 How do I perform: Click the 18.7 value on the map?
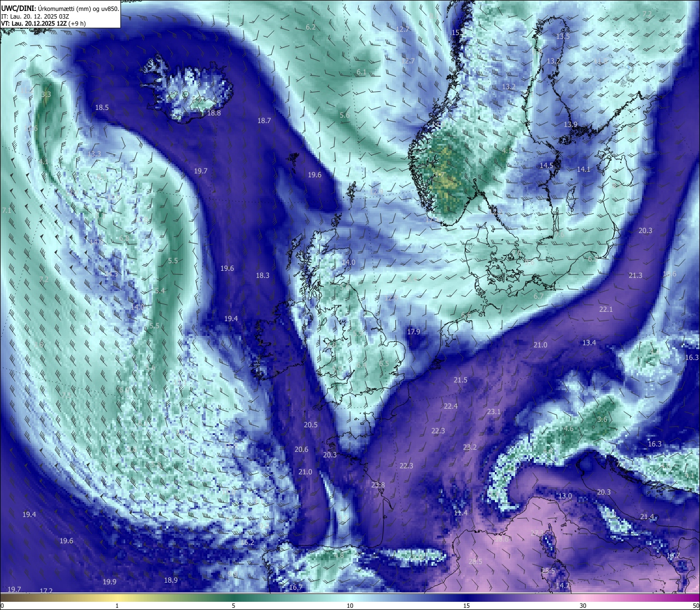[x=264, y=120]
